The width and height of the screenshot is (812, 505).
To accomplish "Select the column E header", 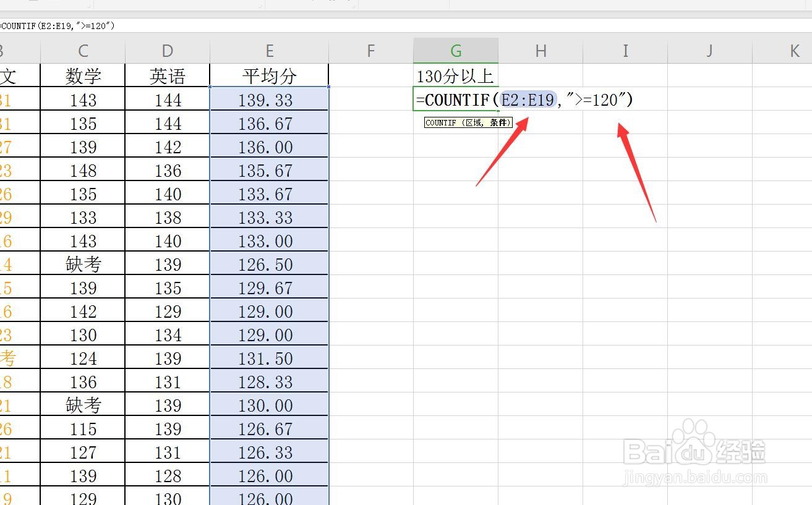I will (269, 51).
